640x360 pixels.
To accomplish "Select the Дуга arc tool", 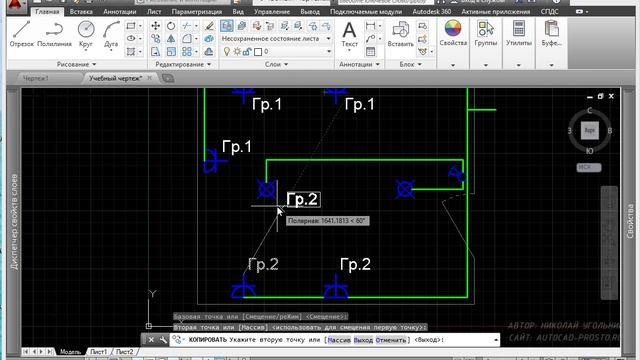I will 111,34.
